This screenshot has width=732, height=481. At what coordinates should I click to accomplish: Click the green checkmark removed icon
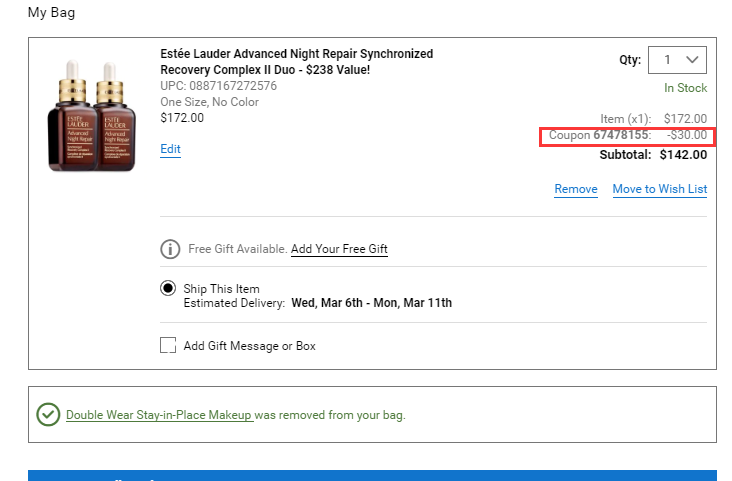coord(48,415)
